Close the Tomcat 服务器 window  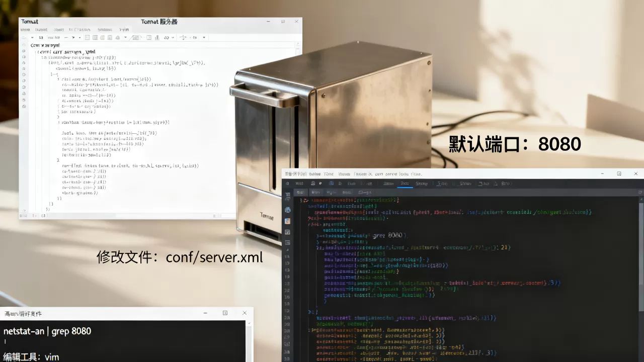297,22
